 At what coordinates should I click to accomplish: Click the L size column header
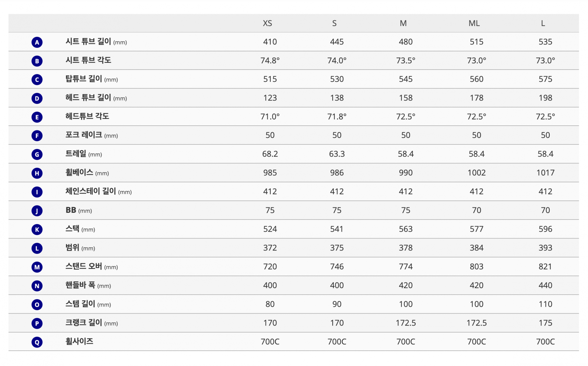[x=543, y=23]
